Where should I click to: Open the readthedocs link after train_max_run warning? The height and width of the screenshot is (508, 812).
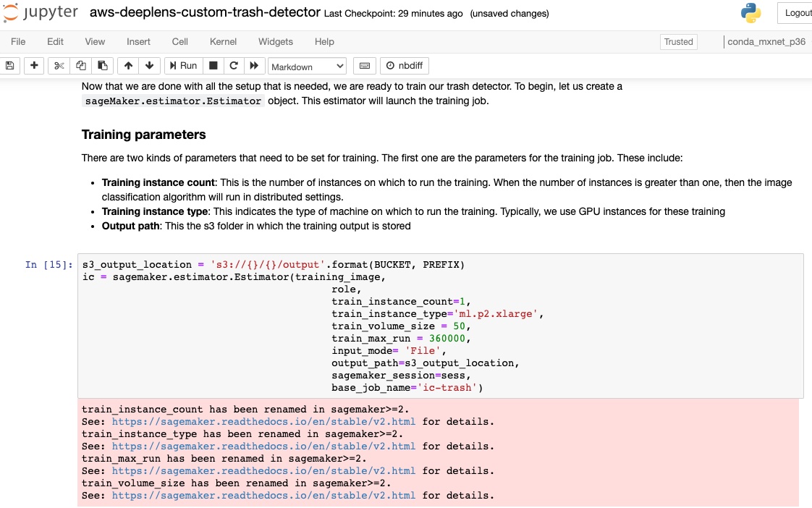263,470
